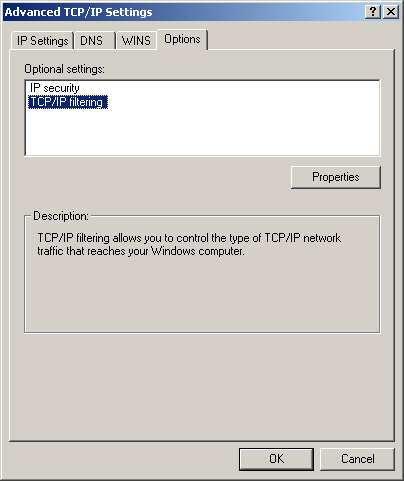Viewport: 404px width, 481px height.
Task: Click the Optional settings label
Action: 64,69
